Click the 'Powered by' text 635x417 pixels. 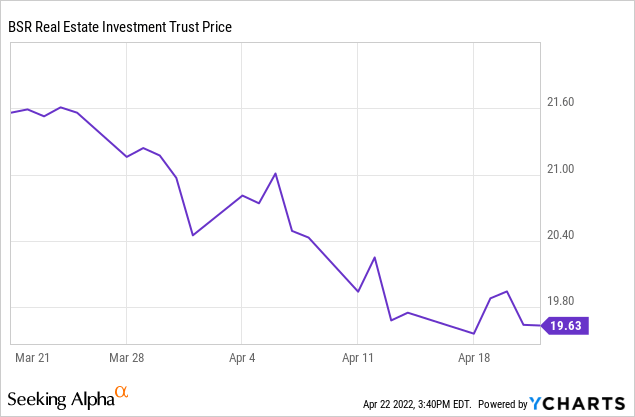coord(502,404)
